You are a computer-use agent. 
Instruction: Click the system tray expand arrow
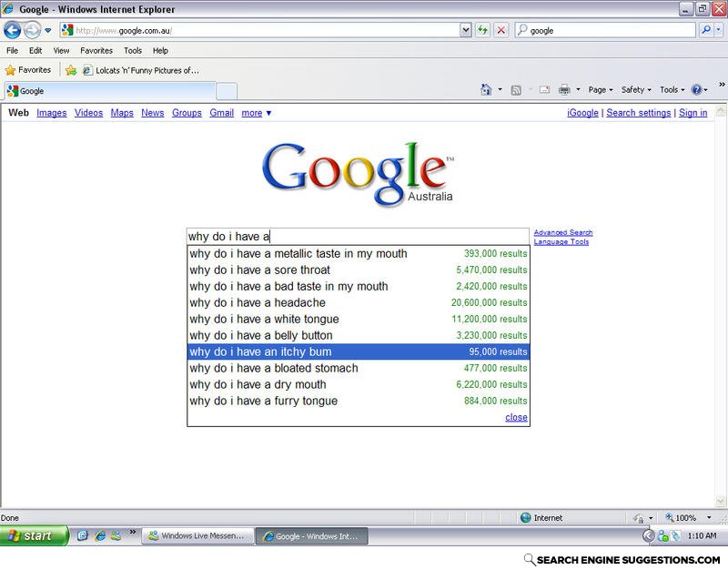pyautogui.click(x=648, y=536)
